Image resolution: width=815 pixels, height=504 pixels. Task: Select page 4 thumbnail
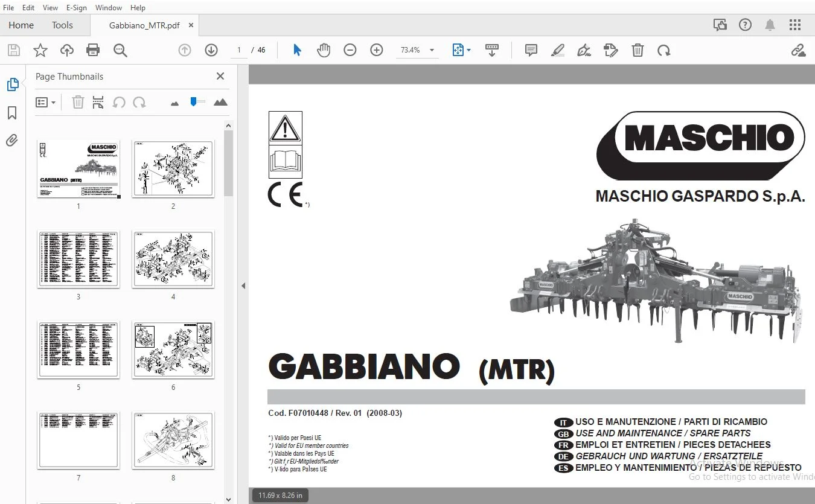pos(173,259)
